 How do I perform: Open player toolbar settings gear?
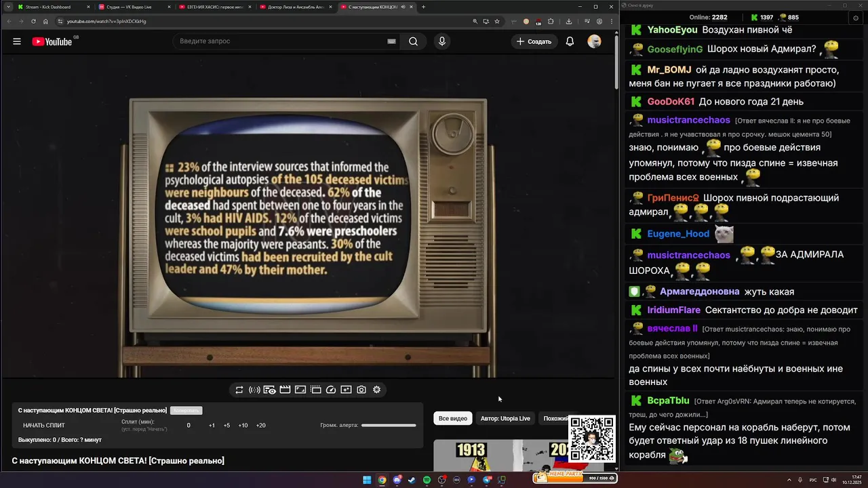(x=377, y=390)
